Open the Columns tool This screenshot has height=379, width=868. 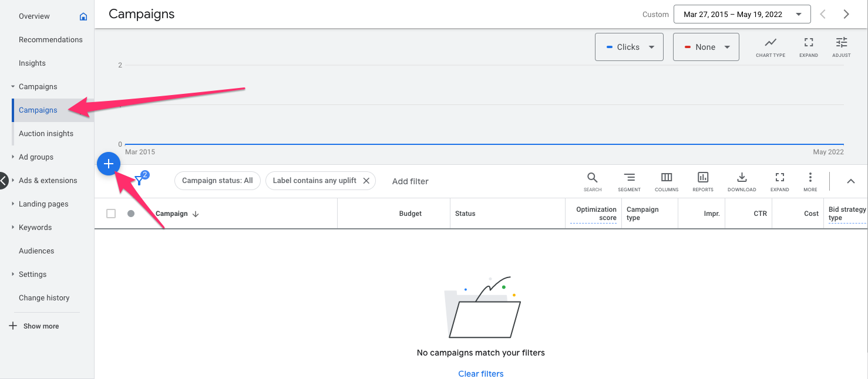coord(667,181)
